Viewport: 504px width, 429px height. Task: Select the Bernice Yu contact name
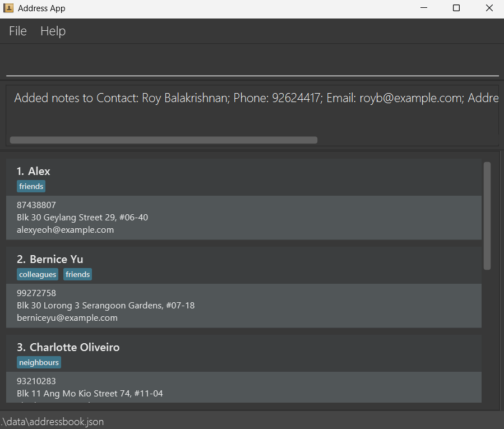click(56, 259)
